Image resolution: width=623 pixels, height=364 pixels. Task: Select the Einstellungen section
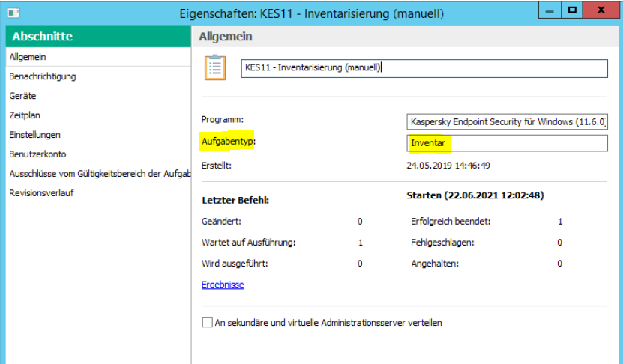click(34, 135)
